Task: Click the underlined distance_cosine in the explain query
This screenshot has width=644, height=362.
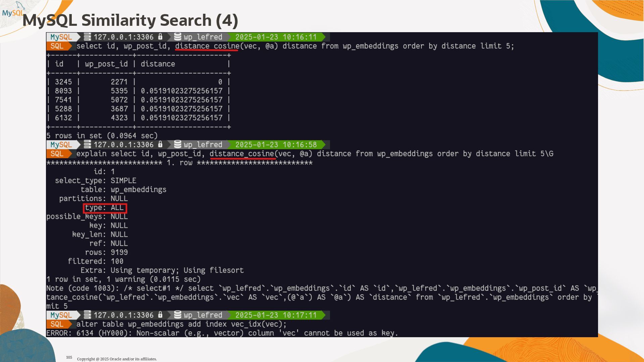Action: point(241,154)
